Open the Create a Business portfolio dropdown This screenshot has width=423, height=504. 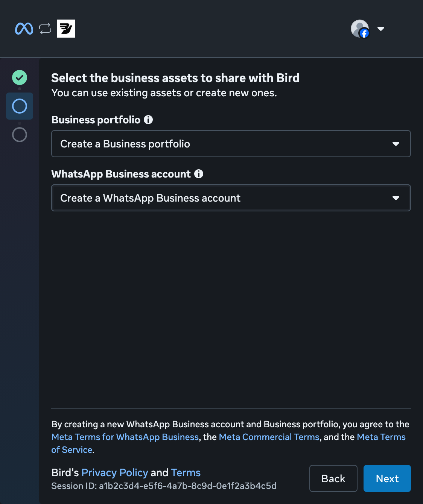(231, 144)
